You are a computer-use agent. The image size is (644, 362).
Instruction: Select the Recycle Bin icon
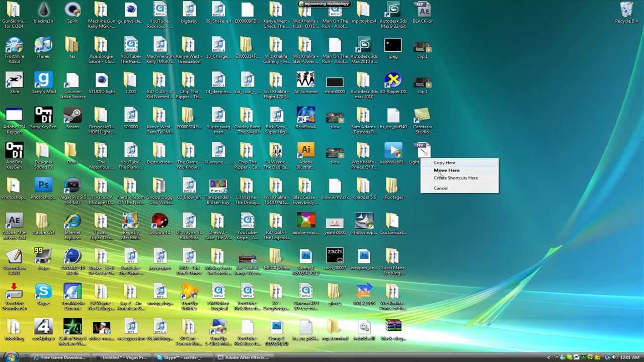tap(626, 13)
